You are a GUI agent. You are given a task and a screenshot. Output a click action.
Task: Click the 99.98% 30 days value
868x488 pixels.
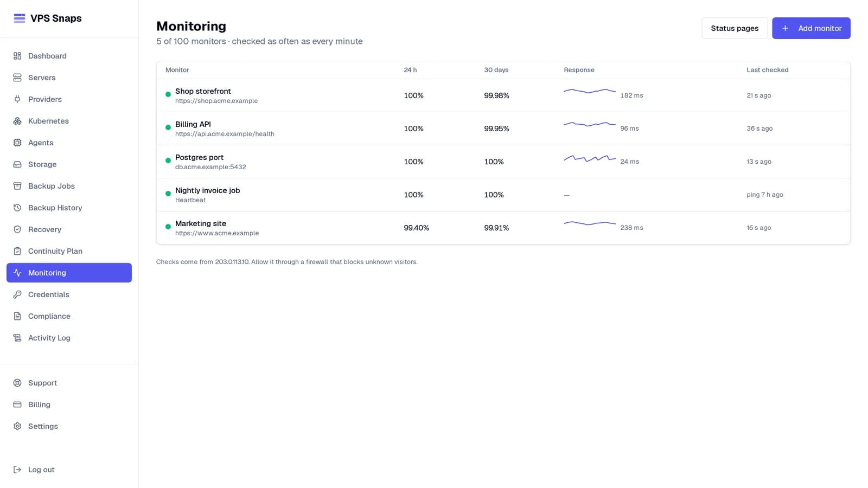[x=496, y=95]
